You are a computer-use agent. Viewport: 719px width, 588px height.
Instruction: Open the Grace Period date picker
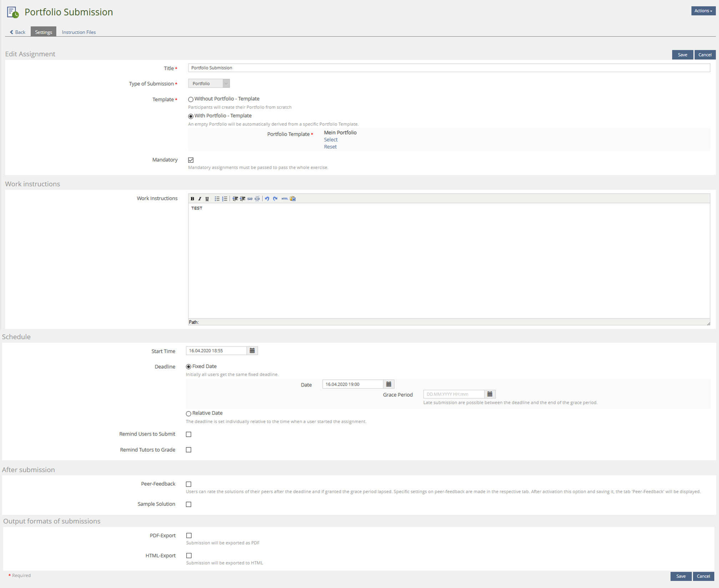490,394
